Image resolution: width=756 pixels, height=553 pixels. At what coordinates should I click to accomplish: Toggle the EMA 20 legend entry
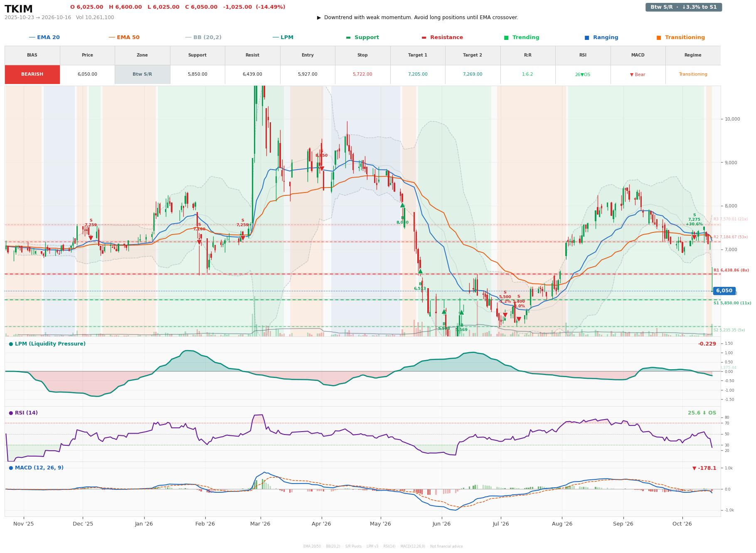click(44, 37)
